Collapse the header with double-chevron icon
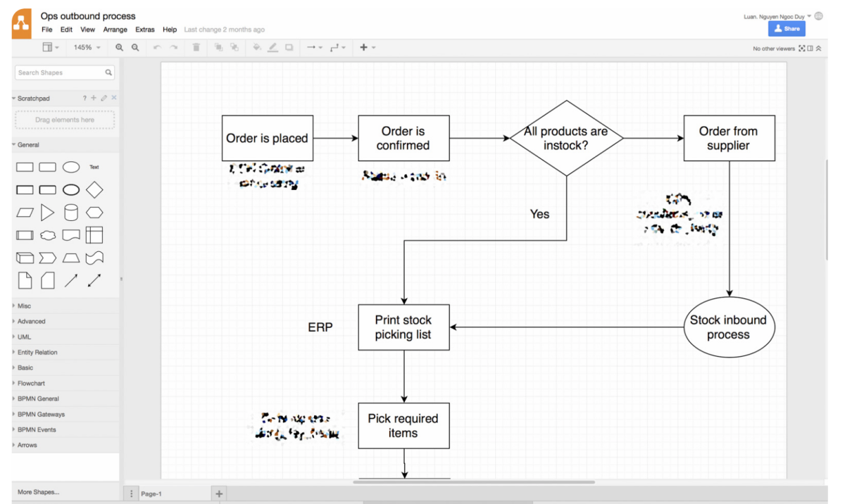This screenshot has width=845, height=504. point(818,49)
